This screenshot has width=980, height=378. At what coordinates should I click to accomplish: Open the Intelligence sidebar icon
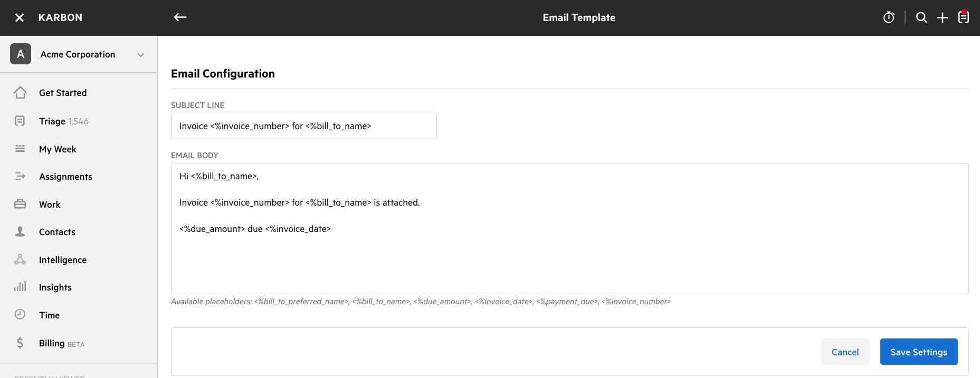coord(20,259)
